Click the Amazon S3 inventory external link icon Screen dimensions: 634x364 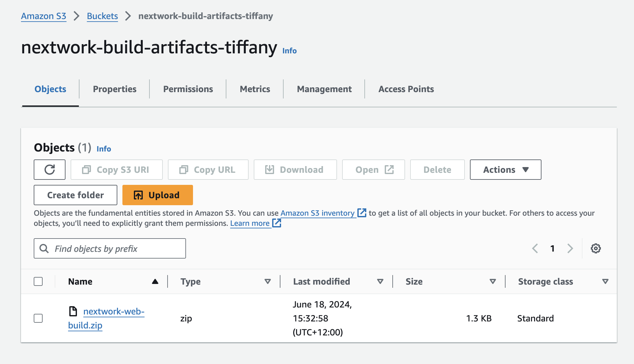[x=362, y=213]
